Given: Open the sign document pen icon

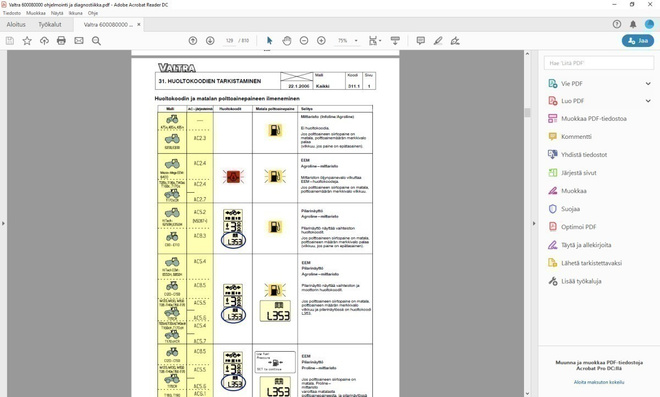Looking at the screenshot, I should (455, 41).
